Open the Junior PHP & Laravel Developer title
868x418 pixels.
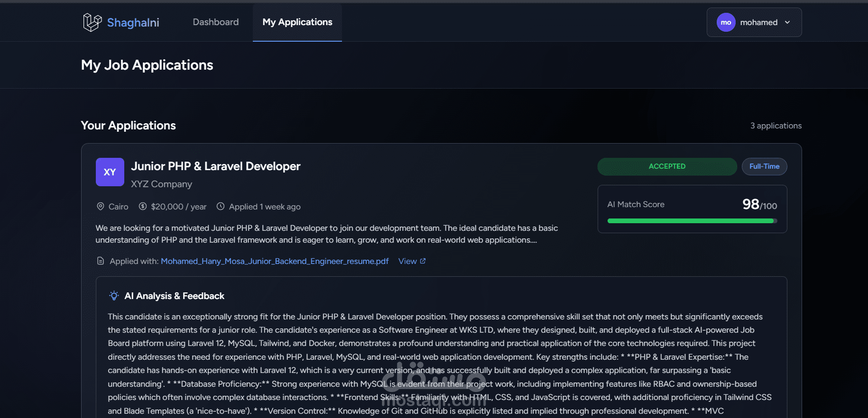click(x=216, y=166)
